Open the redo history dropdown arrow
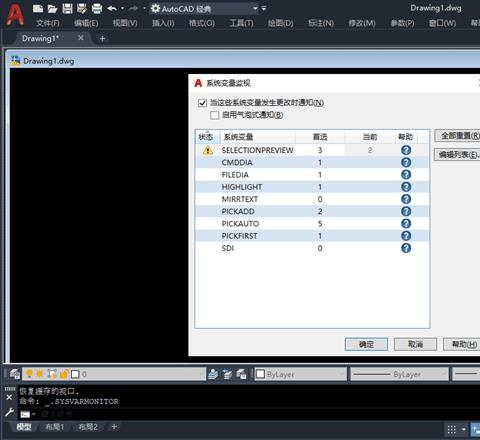Viewport: 480px width, 440px height. pyautogui.click(x=144, y=8)
